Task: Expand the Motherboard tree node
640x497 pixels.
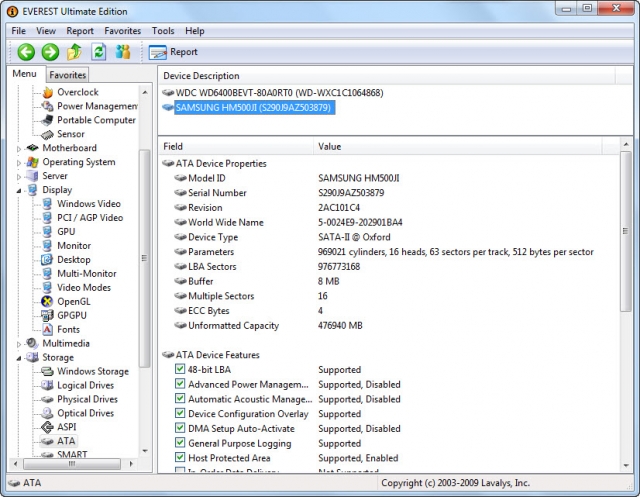Action: [x=19, y=149]
